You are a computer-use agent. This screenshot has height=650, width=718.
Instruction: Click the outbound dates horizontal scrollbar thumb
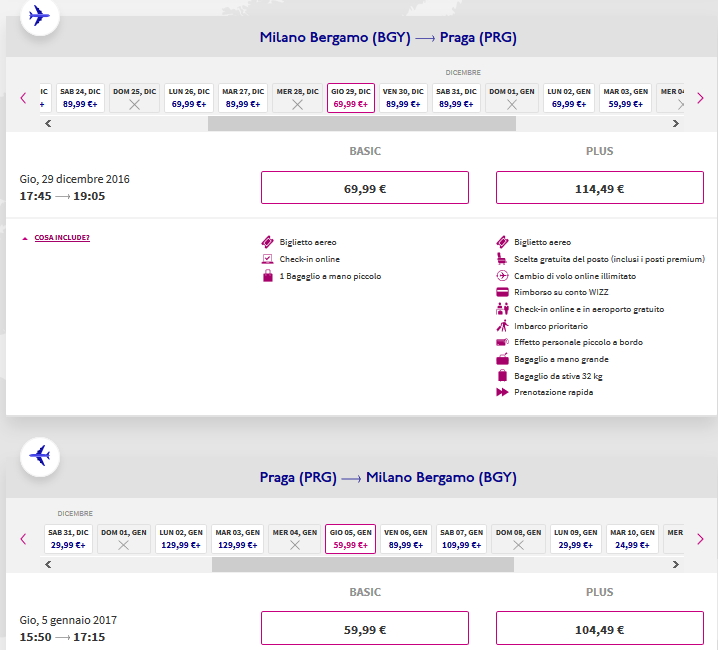tap(361, 124)
